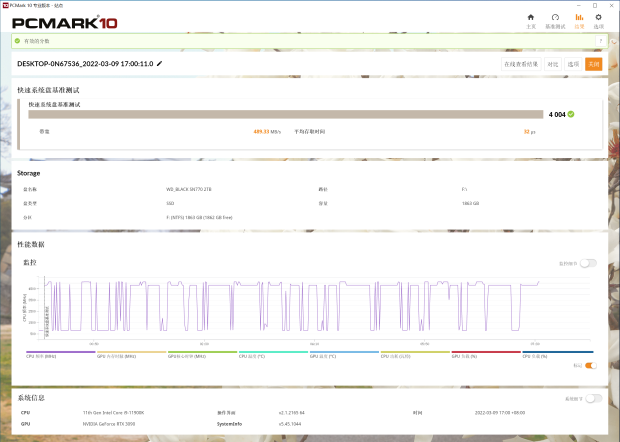Open the Options (选项) gear icon
The image size is (620, 442).
tap(598, 17)
